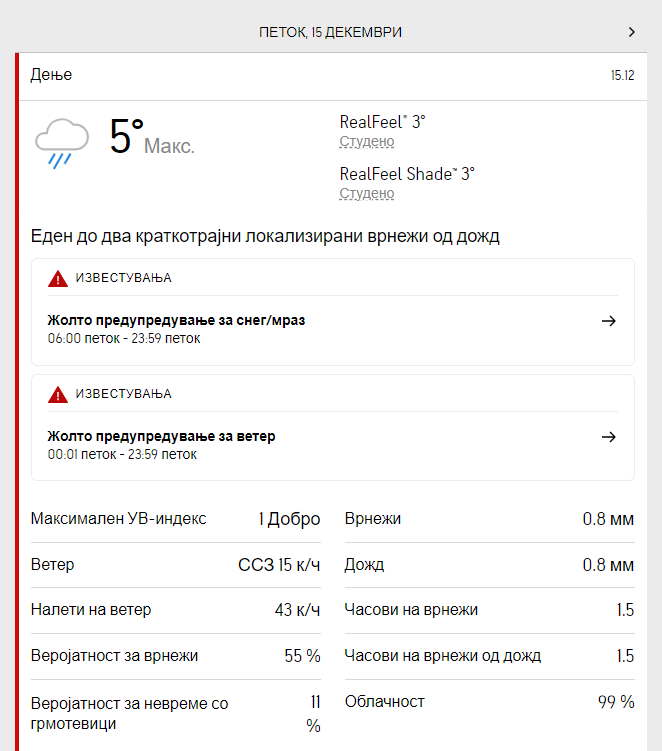Click the rain cloud weather icon
The width and height of the screenshot is (662, 751).
[x=62, y=143]
